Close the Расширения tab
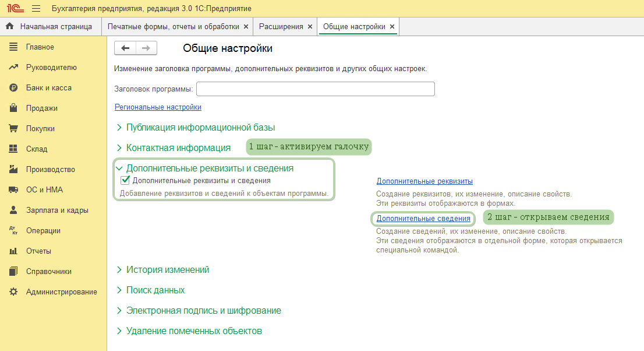 tap(310, 26)
